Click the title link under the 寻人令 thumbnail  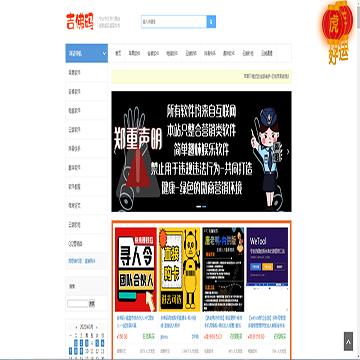click(136, 321)
